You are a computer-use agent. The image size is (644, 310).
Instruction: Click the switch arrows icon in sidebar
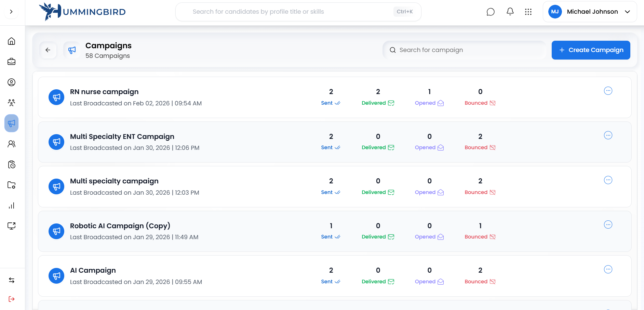coord(11,280)
